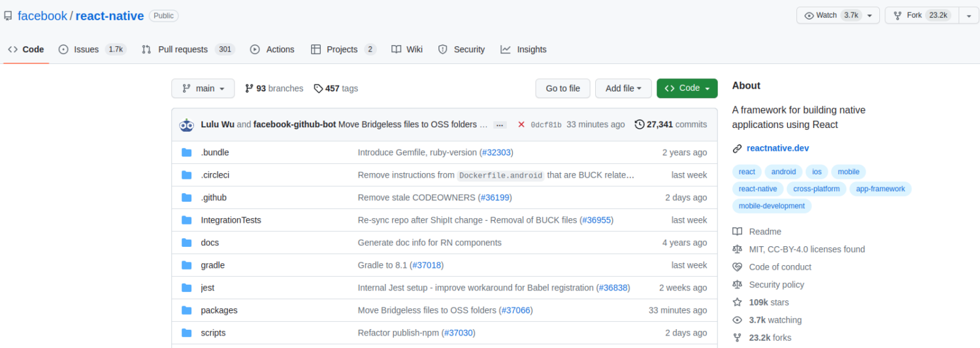Screen dimensions: 980x348
Task: Switch to the Projects tab
Action: coord(344,50)
